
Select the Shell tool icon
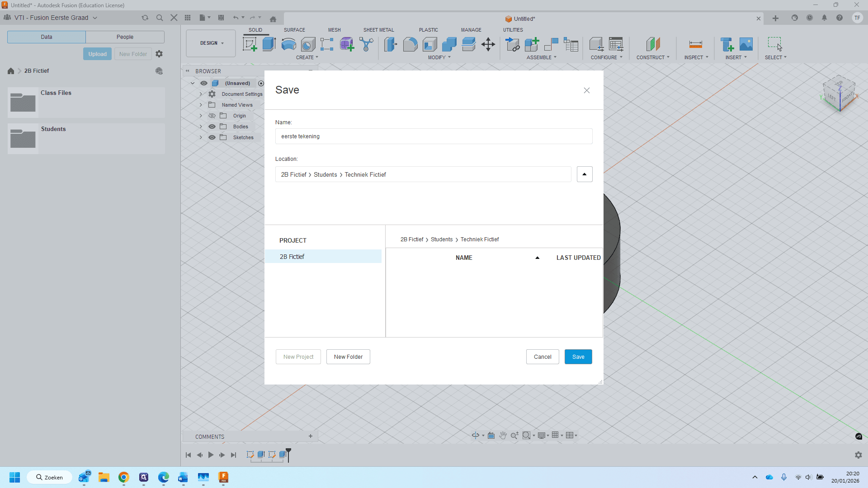tap(430, 44)
